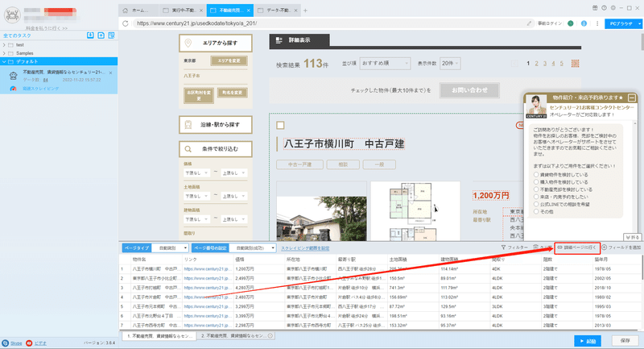Add a new tab with the plus icon

tap(305, 10)
